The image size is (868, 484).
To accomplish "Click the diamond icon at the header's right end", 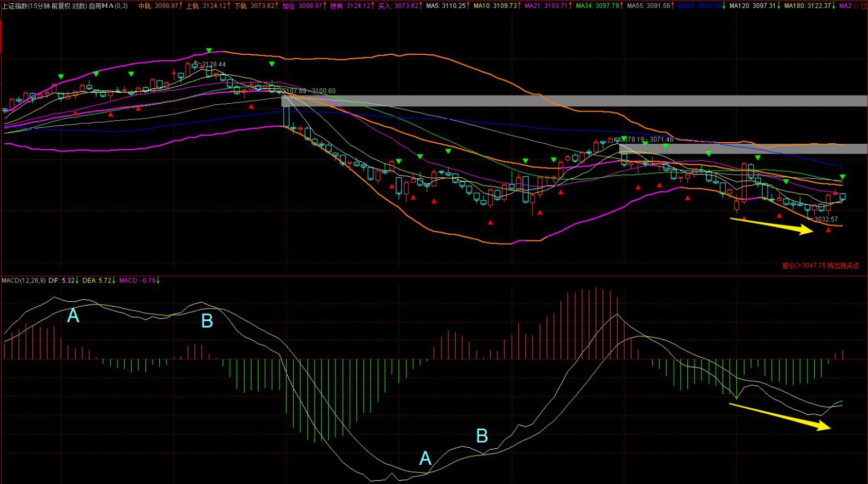I will pos(857,5).
